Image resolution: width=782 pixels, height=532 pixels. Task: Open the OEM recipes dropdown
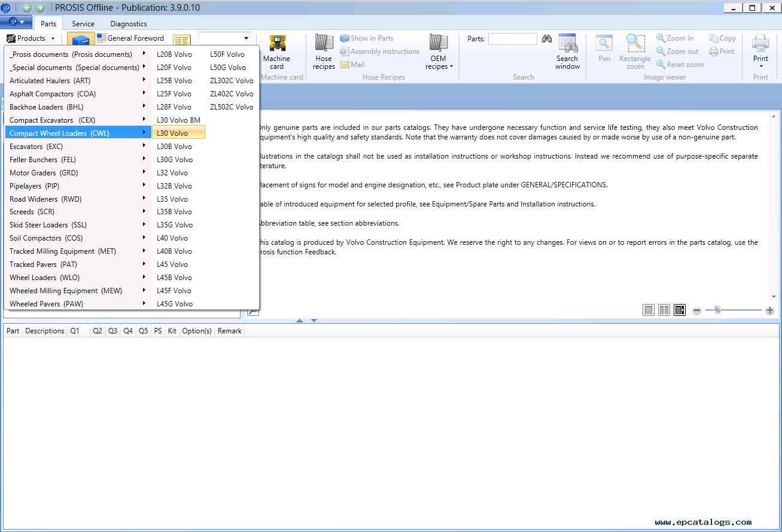(439, 52)
